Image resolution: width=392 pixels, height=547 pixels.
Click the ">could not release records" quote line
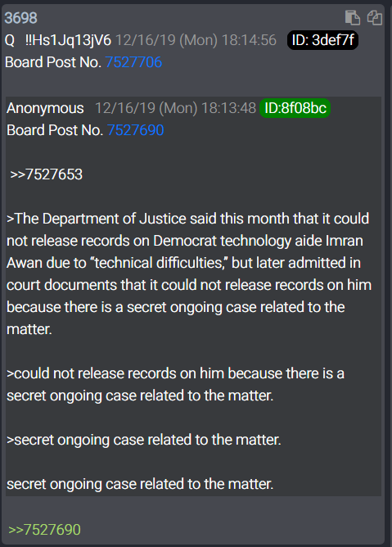point(175,384)
